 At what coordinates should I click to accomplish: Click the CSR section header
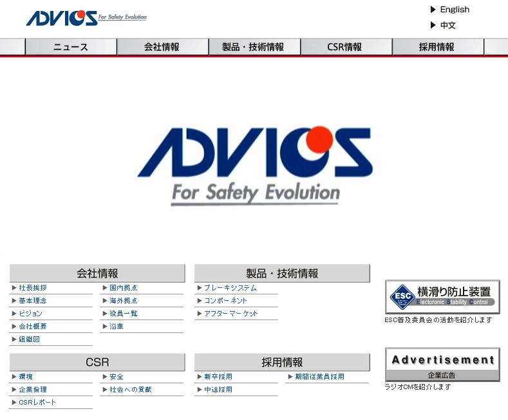coord(97,362)
